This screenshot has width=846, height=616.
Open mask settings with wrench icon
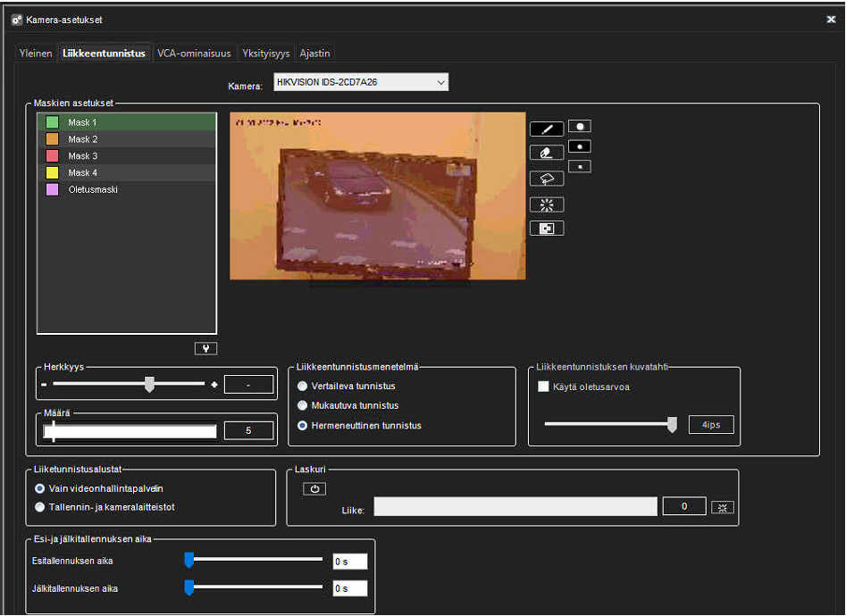205,348
